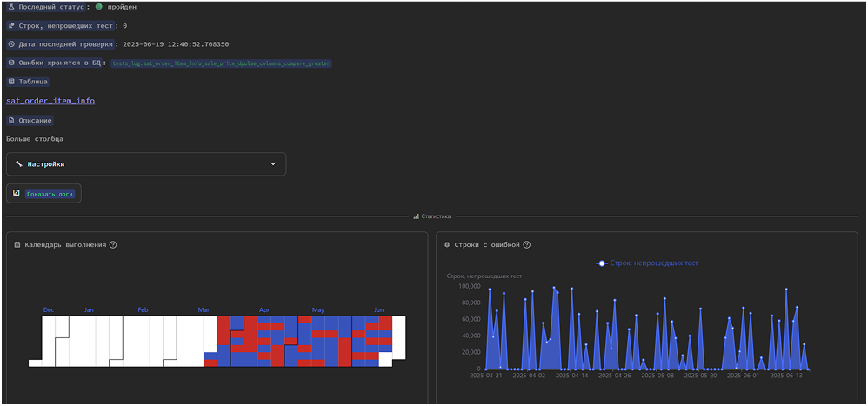Click the Строк, непрошедших тест label

click(x=62, y=26)
